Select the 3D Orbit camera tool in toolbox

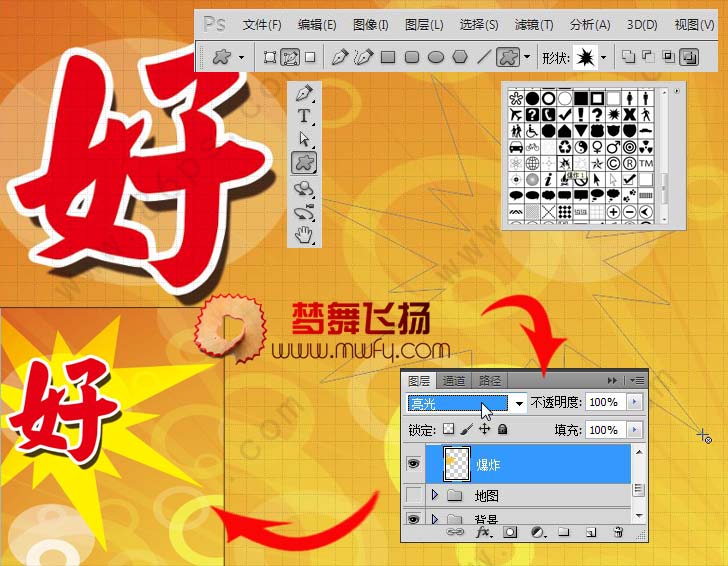point(304,212)
